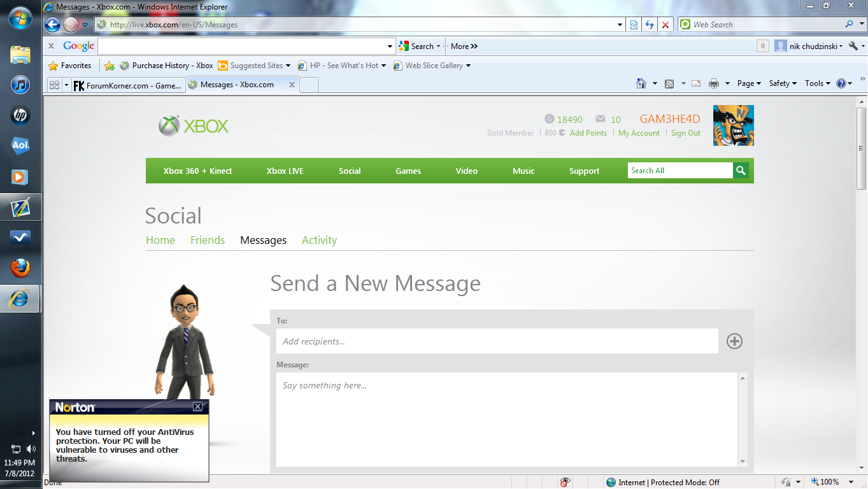Click the Xbox message envelope count 10
Viewport: 868px width, 489px height.
[x=608, y=120]
